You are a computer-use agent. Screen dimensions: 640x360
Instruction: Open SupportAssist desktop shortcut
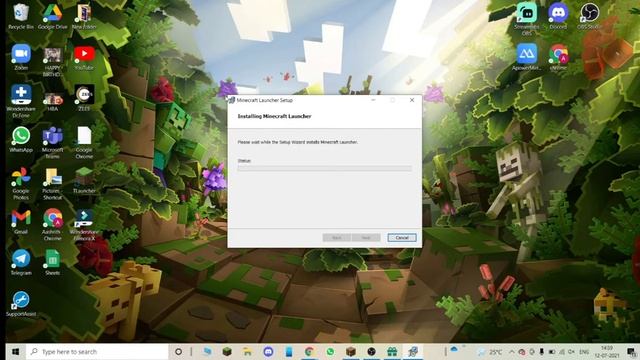click(21, 304)
